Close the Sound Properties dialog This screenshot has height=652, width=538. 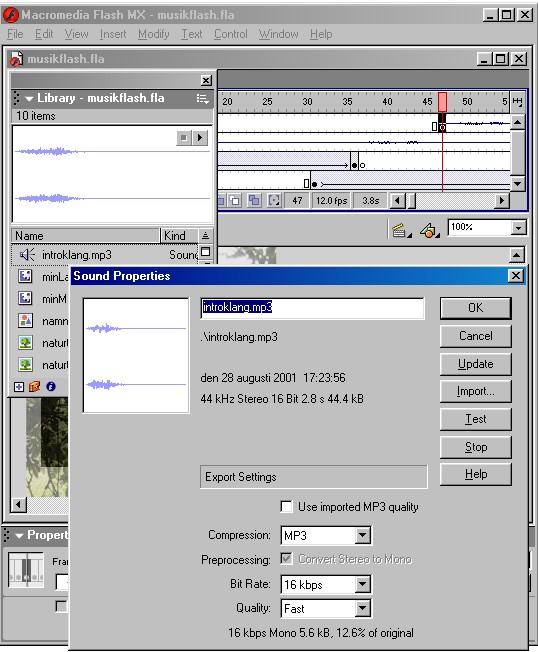[516, 276]
